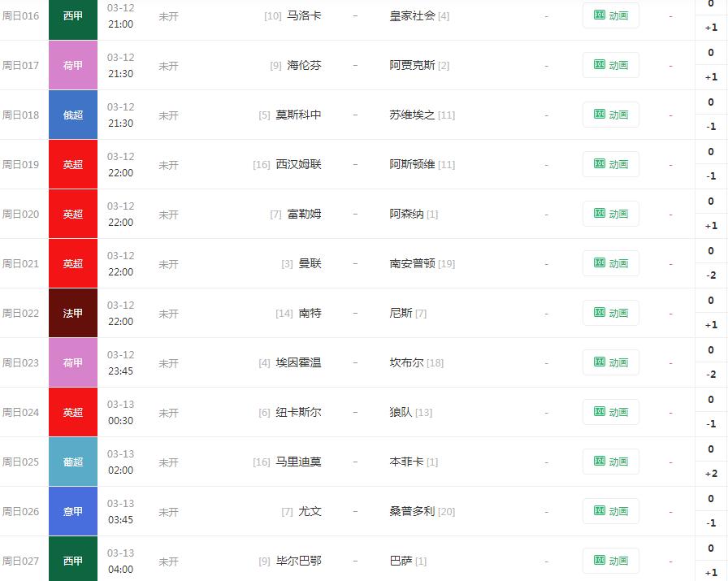
Task: Open live animation for 纽卡斯尔 vs 狼队
Action: 611,412
